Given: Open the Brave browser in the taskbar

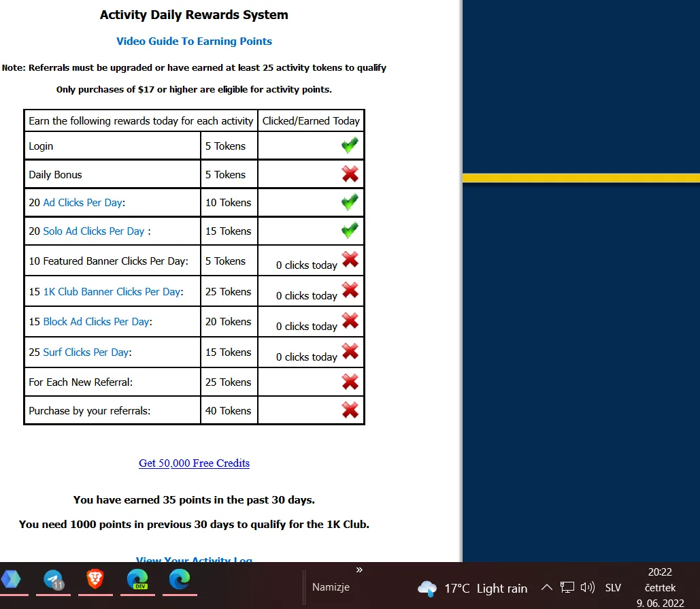Looking at the screenshot, I should point(95,579).
